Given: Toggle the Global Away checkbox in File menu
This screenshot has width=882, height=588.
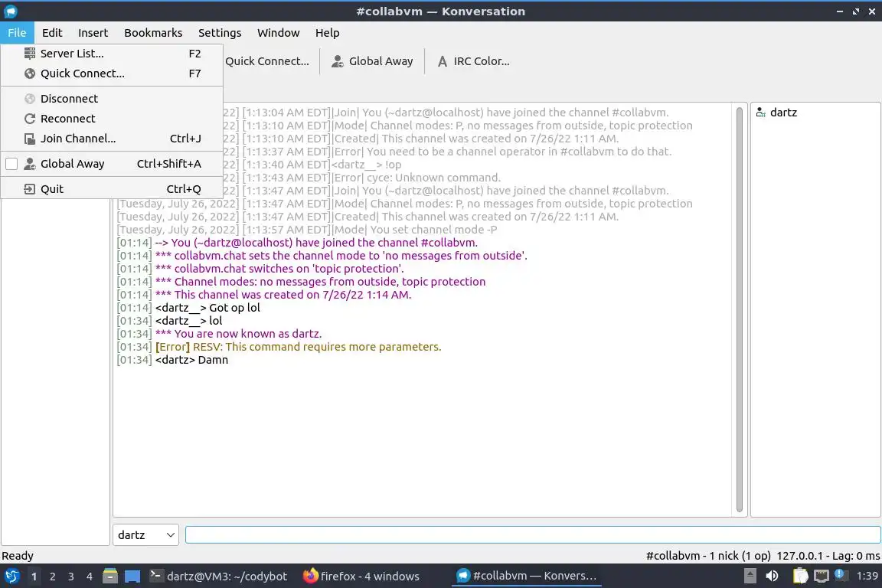Looking at the screenshot, I should point(11,164).
